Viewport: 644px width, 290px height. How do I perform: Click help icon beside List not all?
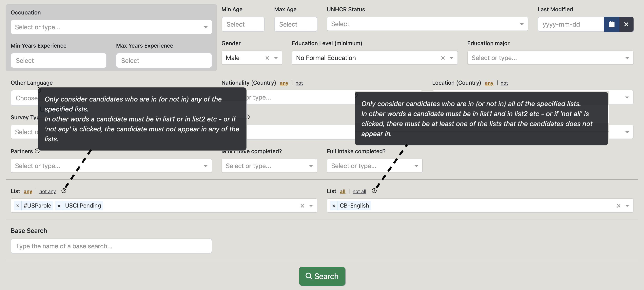point(374,191)
